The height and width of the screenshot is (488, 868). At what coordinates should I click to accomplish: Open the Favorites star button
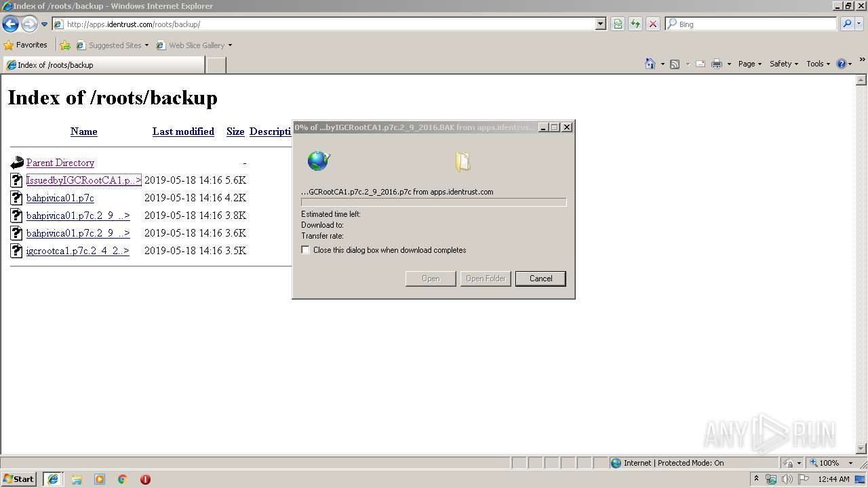tap(26, 45)
